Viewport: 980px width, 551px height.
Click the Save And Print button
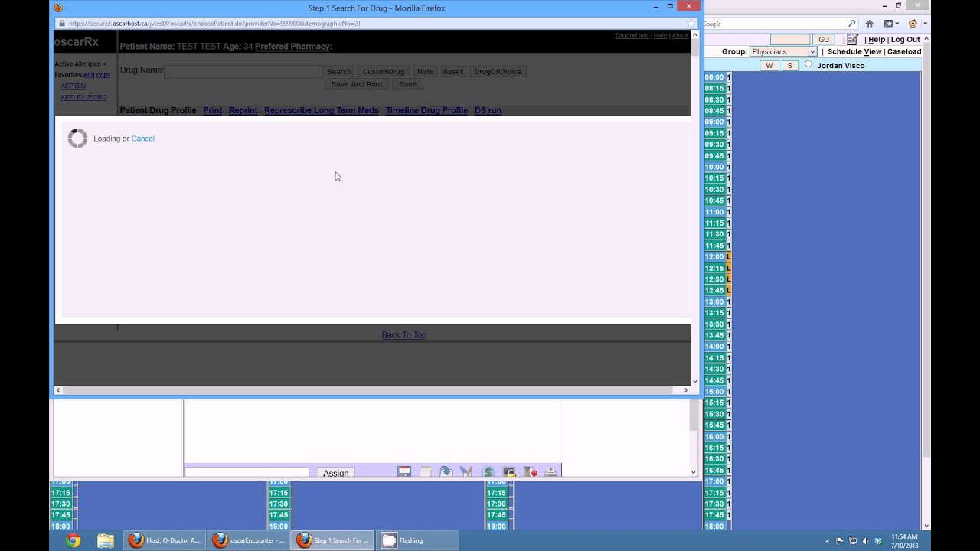[357, 84]
